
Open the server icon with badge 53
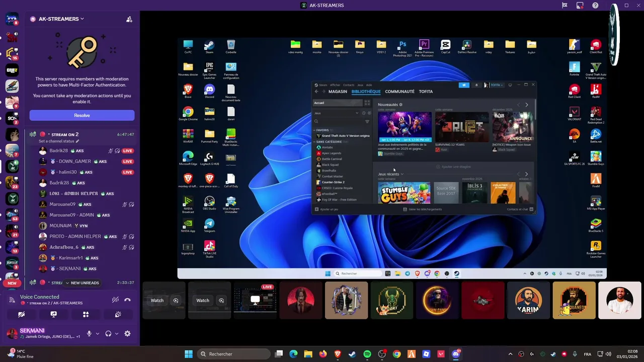(12, 215)
